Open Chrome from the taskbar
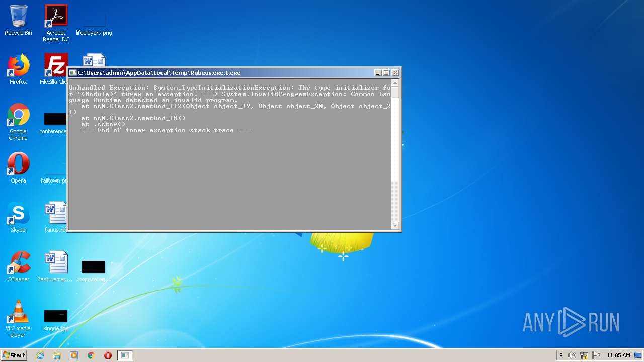This screenshot has height=362, width=644. [91, 355]
